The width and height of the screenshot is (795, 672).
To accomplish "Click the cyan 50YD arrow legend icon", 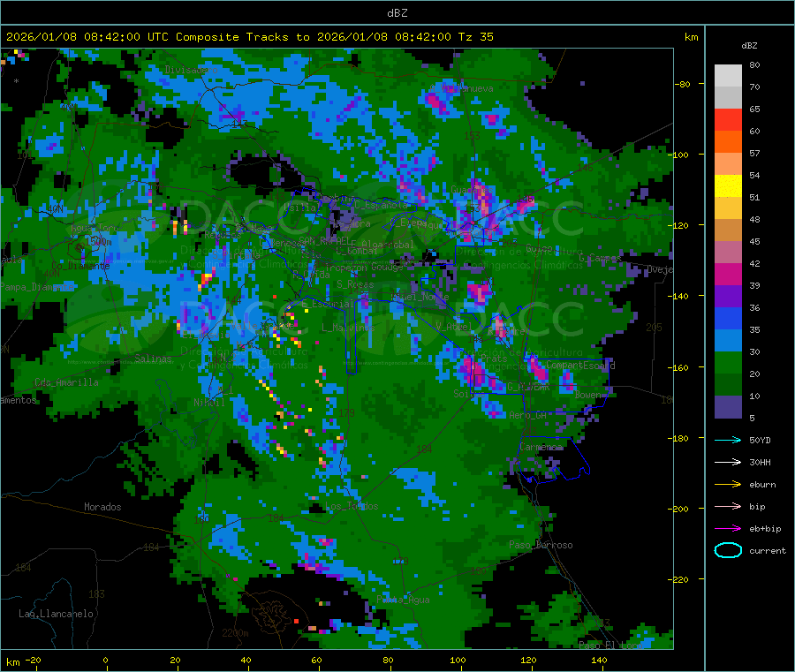I will click(x=728, y=440).
